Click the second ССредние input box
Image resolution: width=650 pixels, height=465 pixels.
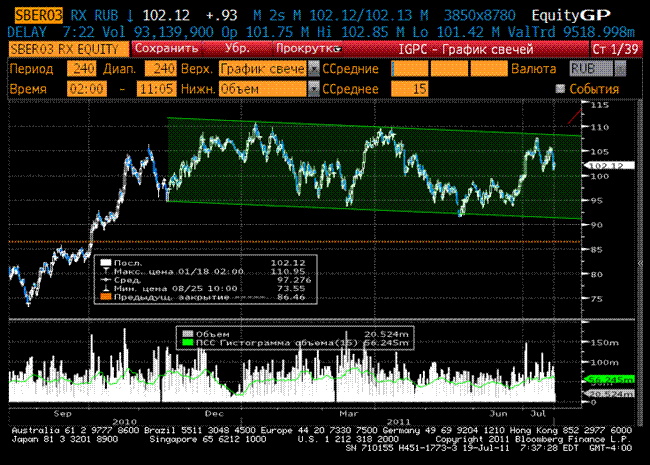click(x=449, y=69)
